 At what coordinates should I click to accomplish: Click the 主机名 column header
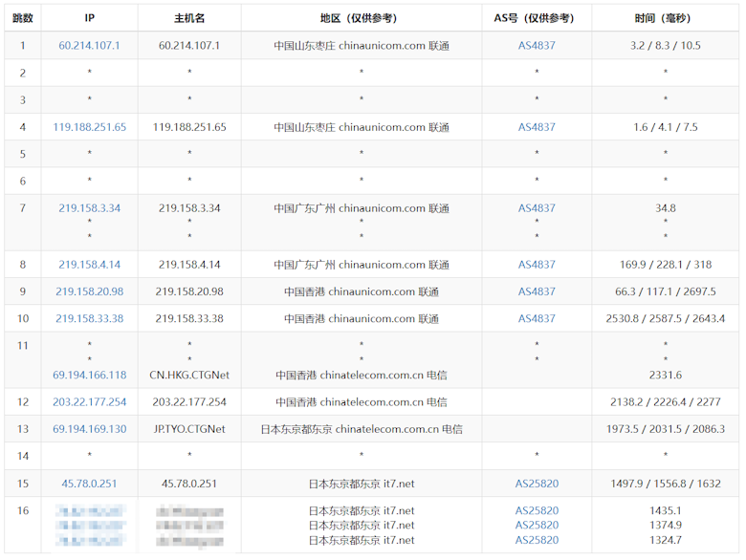point(189,18)
